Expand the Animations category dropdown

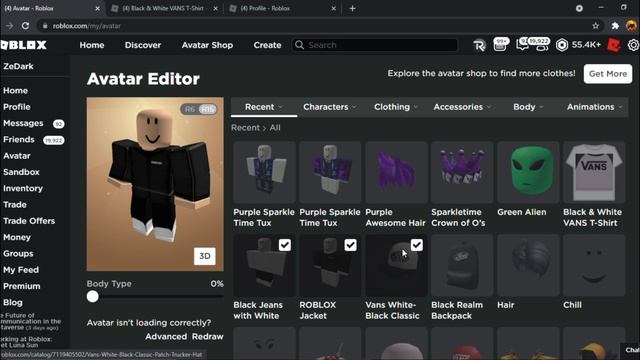(594, 107)
